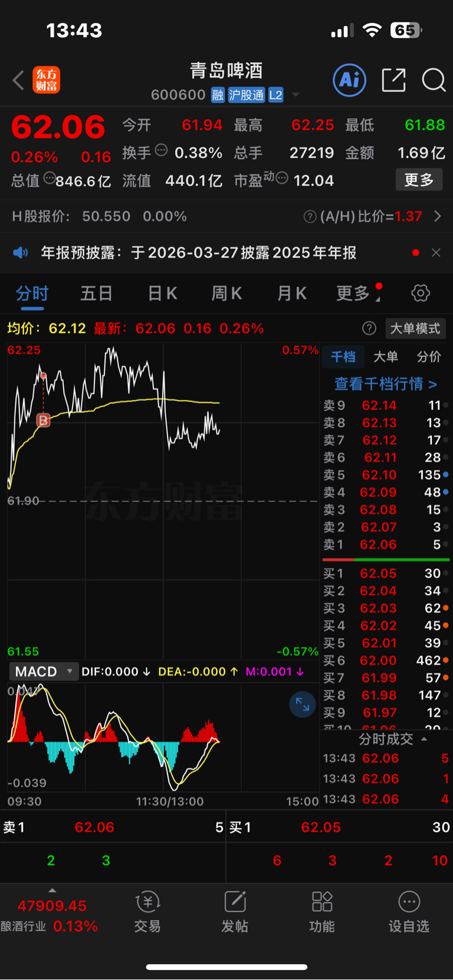This screenshot has width=453, height=980.
Task: Tap 卖1 row price 62.06 in order book
Action: [x=379, y=545]
